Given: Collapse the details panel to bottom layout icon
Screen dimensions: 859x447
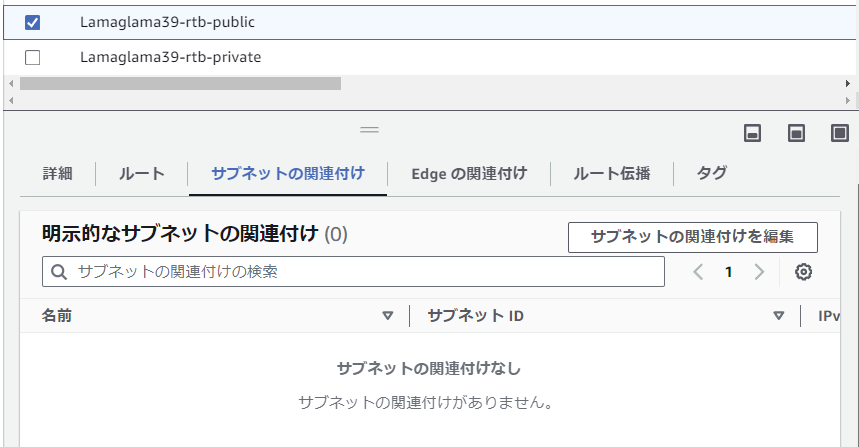Looking at the screenshot, I should click(x=752, y=133).
